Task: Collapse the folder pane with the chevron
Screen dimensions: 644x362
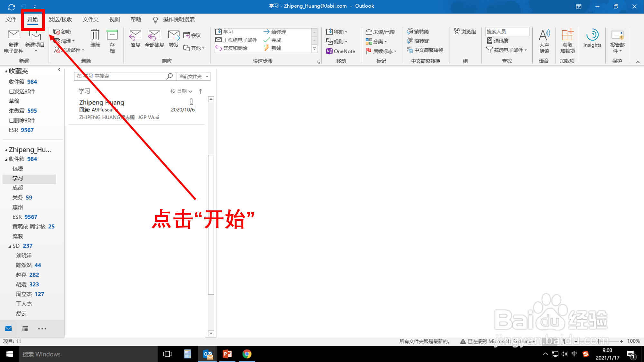Action: click(59, 69)
